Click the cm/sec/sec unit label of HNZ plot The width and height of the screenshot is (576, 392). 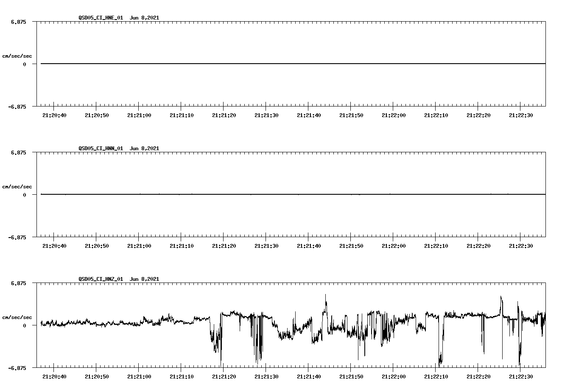(17, 317)
